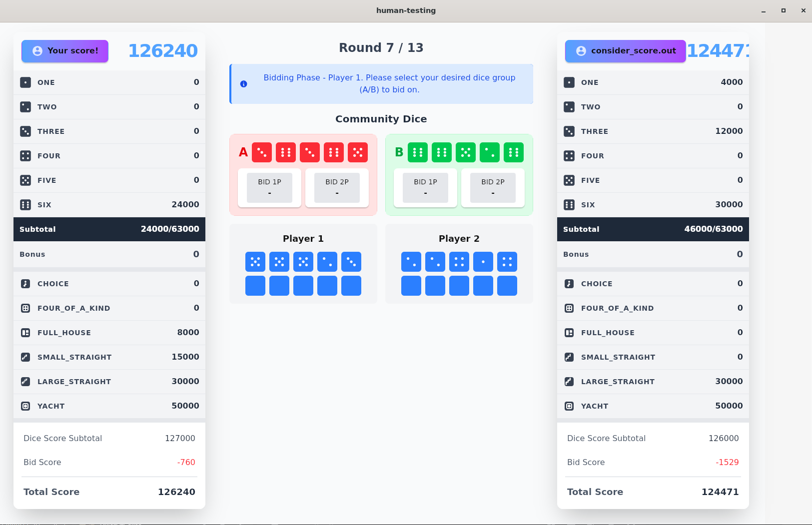Screen dimensions: 812x525
Task: Select Player 1's first blue die
Action: (x=255, y=262)
